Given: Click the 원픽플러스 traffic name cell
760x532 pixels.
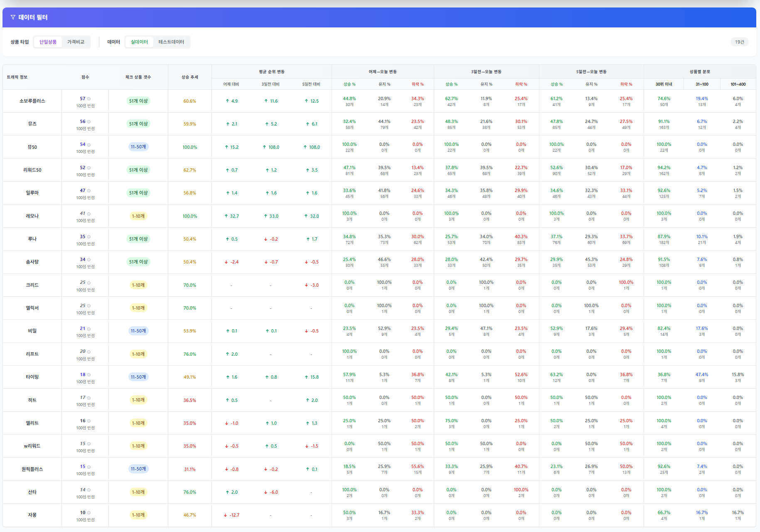Looking at the screenshot, I should (32, 469).
